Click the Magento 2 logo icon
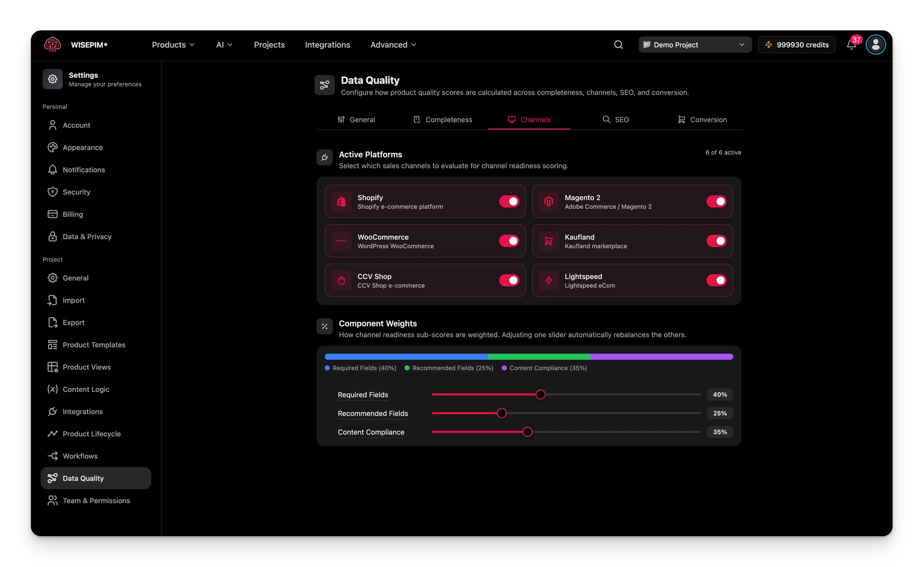Image resolution: width=924 pixels, height=567 pixels. point(549,201)
